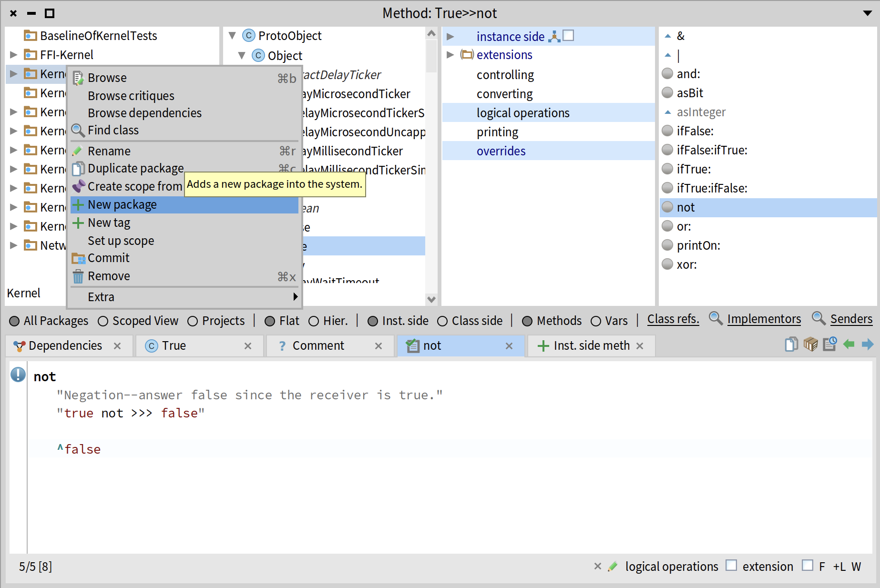Screen dimensions: 880x588
Task: Click the green pencil icon in status bar
Action: point(613,567)
